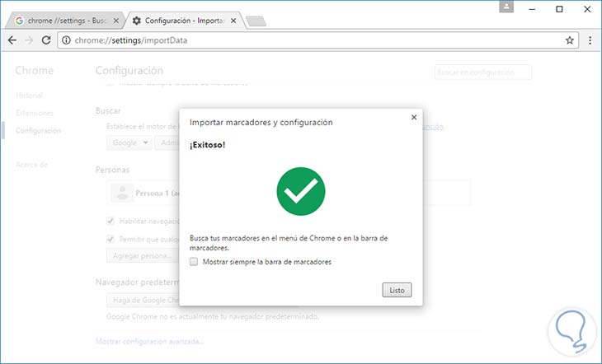This screenshot has height=364, width=602.
Task: Select the Configuración - Importar tab
Action: [184, 21]
